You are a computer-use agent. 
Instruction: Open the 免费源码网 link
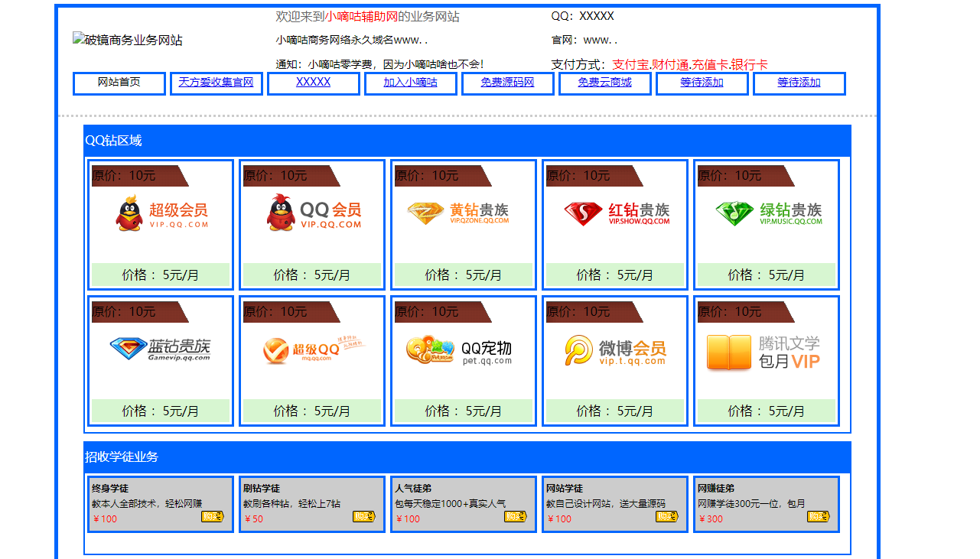point(507,83)
